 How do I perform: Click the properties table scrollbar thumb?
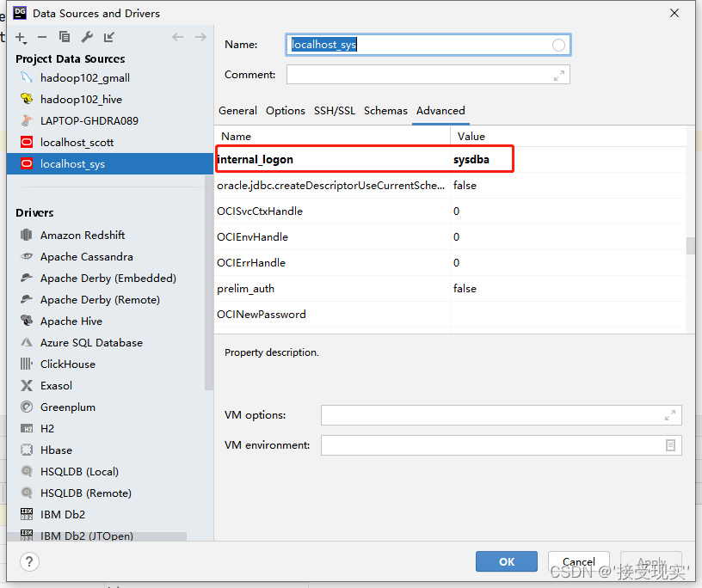coord(690,246)
